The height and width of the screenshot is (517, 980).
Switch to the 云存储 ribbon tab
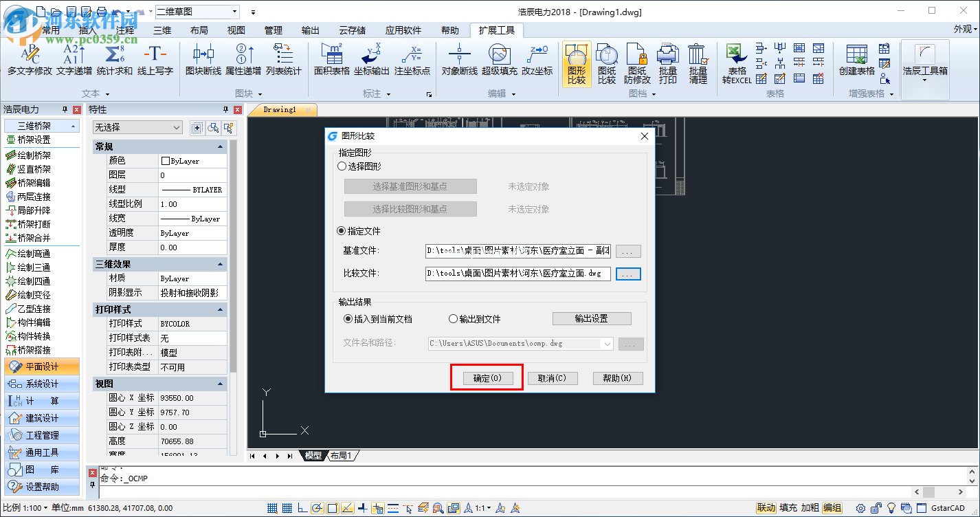353,30
